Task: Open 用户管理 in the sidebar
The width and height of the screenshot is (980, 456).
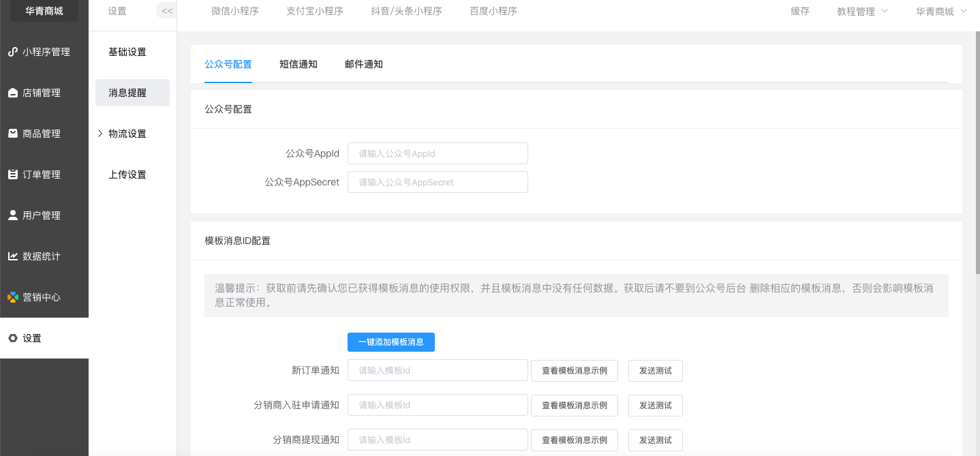Action: coord(44,215)
